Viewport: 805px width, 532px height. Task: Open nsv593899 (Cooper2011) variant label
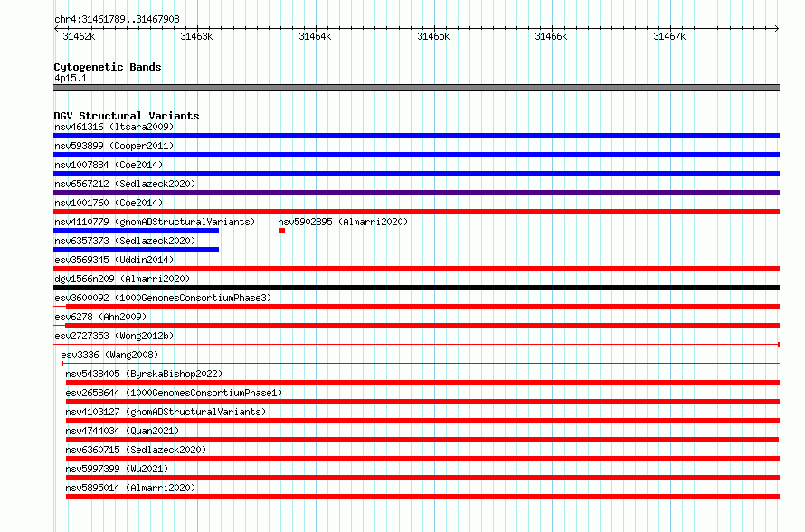[x=114, y=146]
